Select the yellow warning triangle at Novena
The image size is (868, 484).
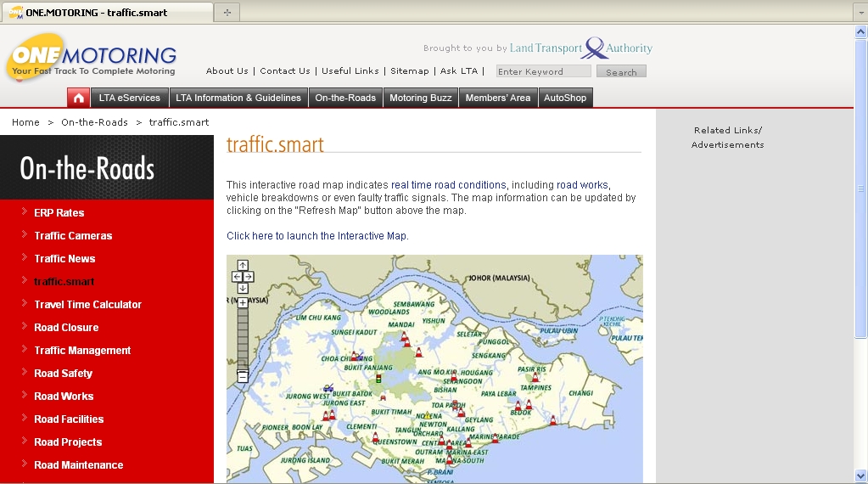427,415
